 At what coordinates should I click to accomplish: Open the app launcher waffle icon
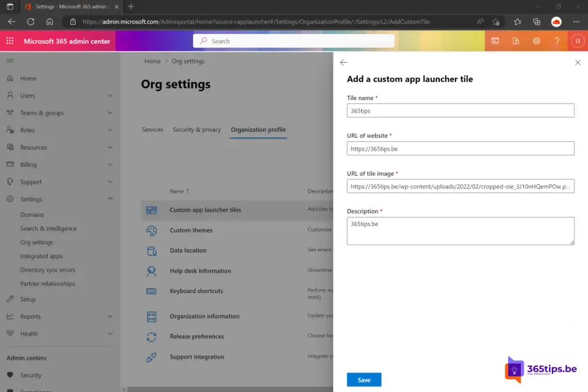point(10,41)
